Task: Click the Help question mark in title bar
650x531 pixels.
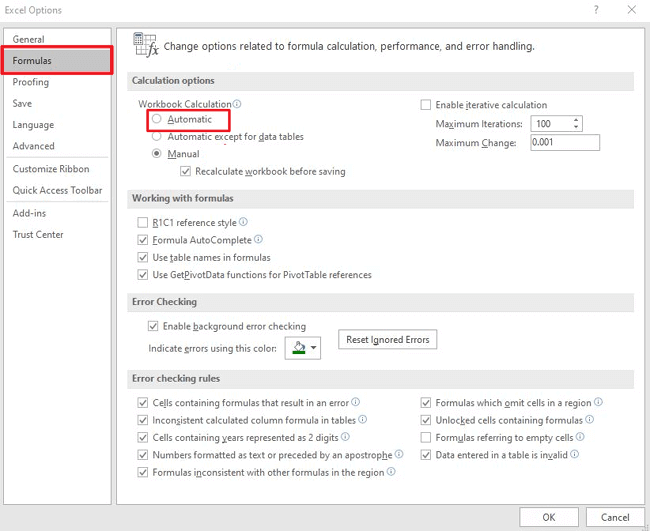Action: click(596, 10)
